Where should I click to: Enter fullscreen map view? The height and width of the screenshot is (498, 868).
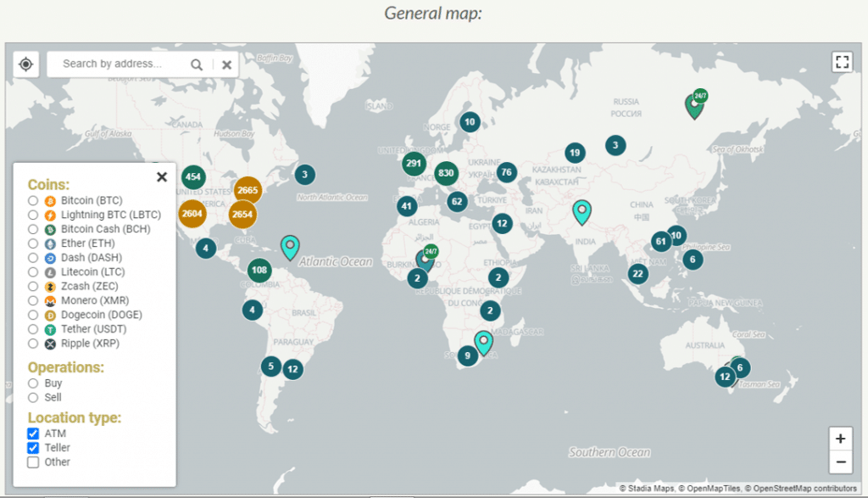(841, 62)
